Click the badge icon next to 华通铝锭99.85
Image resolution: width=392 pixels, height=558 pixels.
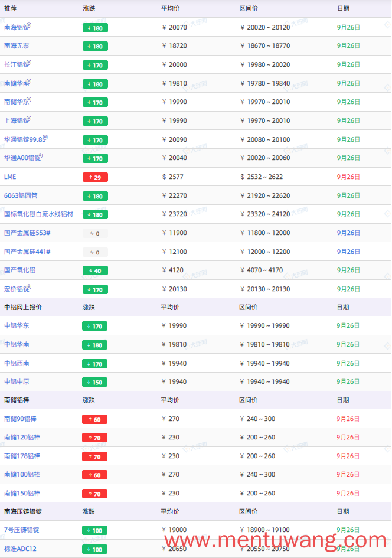click(45, 138)
